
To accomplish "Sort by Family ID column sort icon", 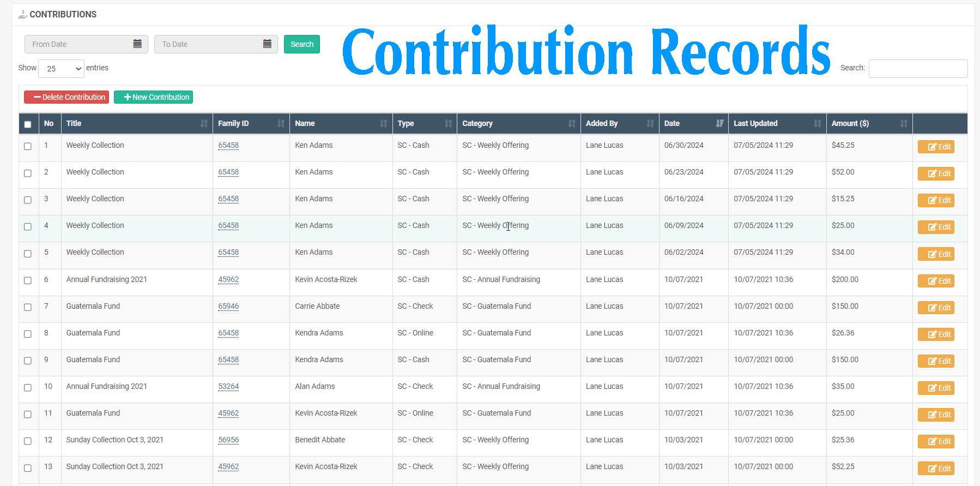I will click(x=281, y=124).
